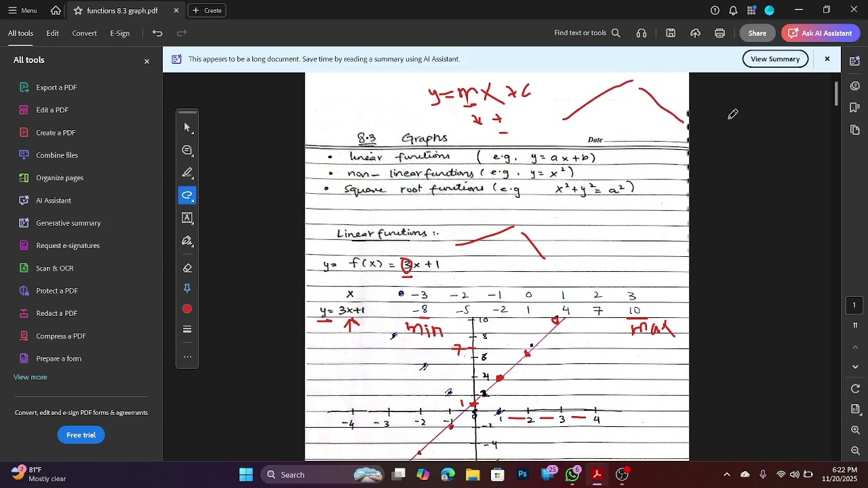Click the Create new tab button
The width and height of the screenshot is (868, 488).
click(207, 10)
